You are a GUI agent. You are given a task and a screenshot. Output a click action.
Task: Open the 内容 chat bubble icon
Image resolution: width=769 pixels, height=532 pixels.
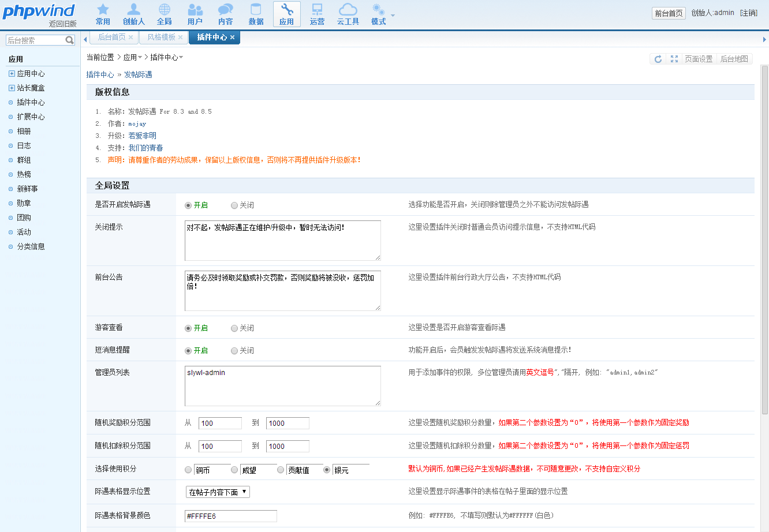coord(226,14)
